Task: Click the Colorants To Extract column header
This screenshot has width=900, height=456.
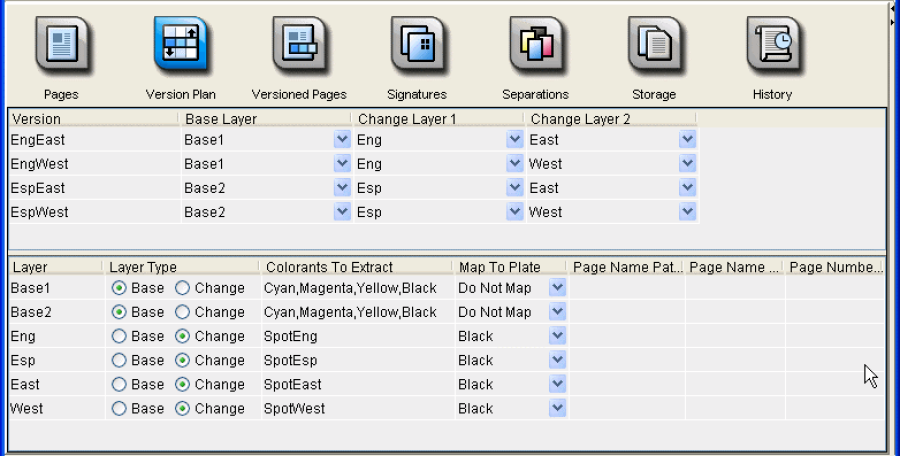Action: [355, 267]
